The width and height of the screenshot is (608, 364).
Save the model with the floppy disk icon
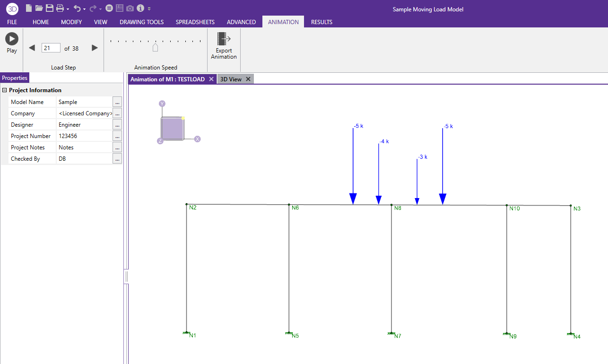[x=49, y=8]
